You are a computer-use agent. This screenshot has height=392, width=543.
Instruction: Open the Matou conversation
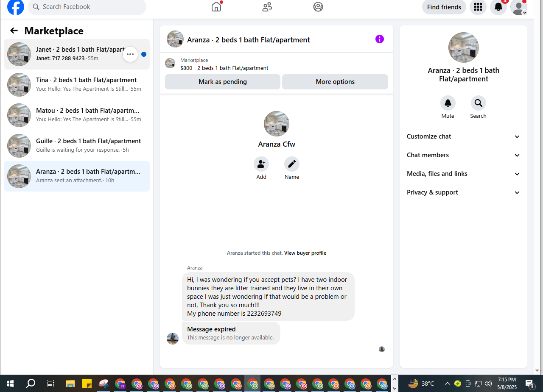pyautogui.click(x=77, y=115)
